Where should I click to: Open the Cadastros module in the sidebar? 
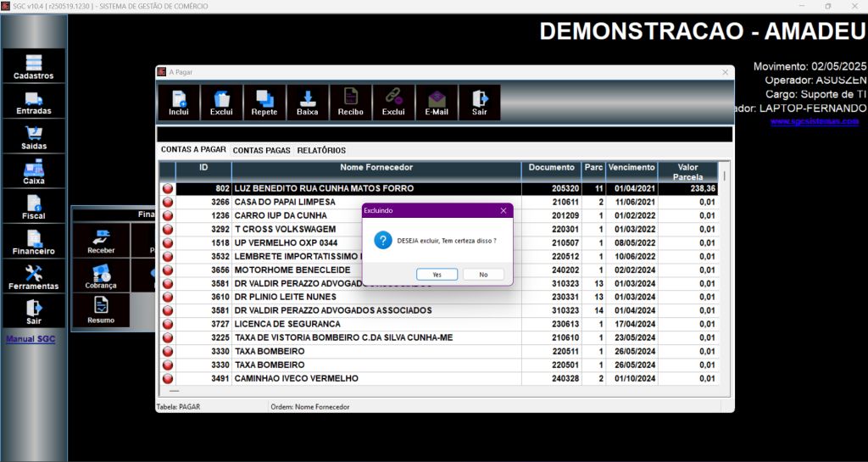coord(34,66)
